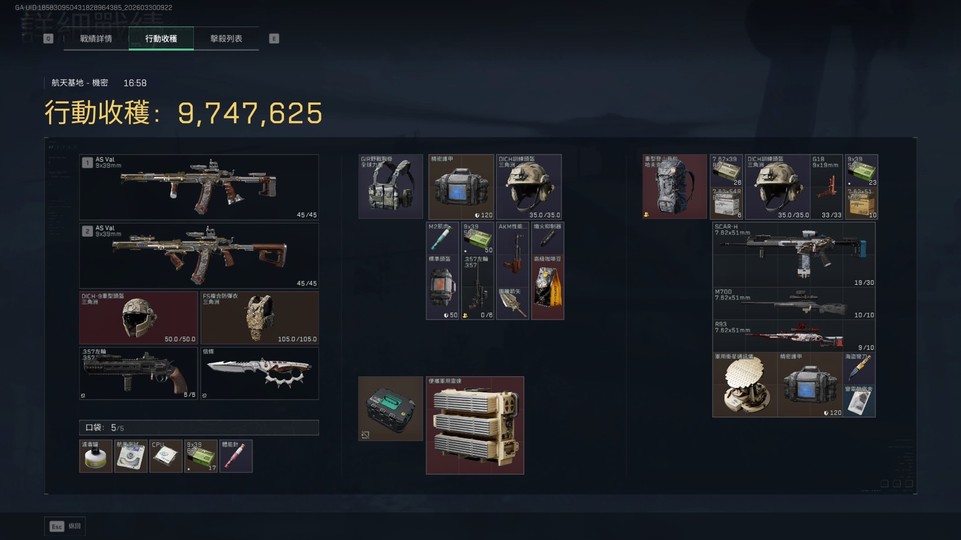
Task: Click the green secure container case
Action: click(x=390, y=409)
